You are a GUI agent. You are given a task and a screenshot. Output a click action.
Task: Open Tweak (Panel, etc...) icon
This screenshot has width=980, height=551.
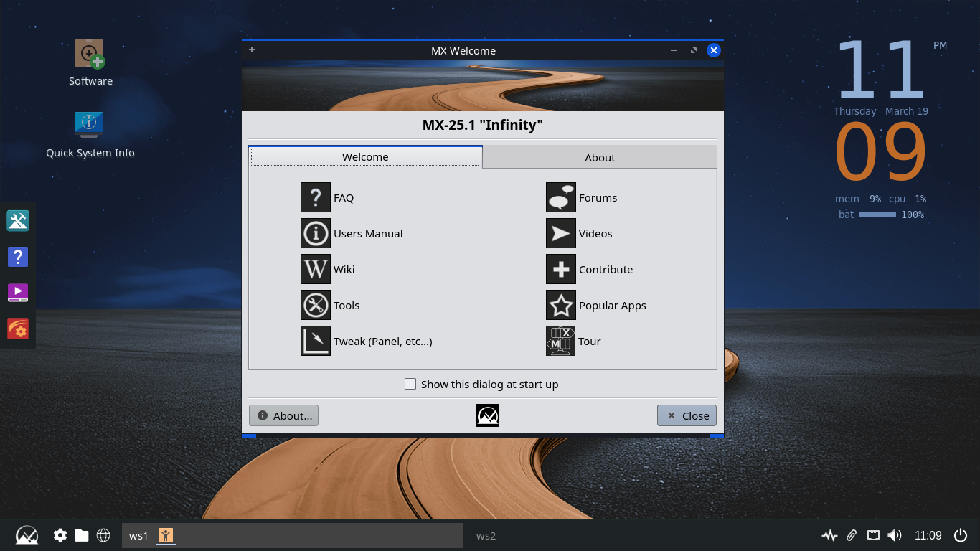[315, 341]
